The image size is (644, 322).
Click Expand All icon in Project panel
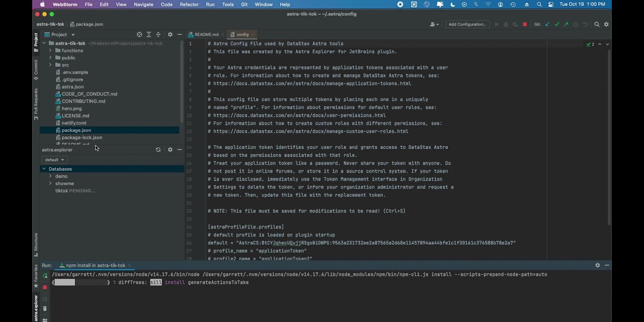coord(148,35)
